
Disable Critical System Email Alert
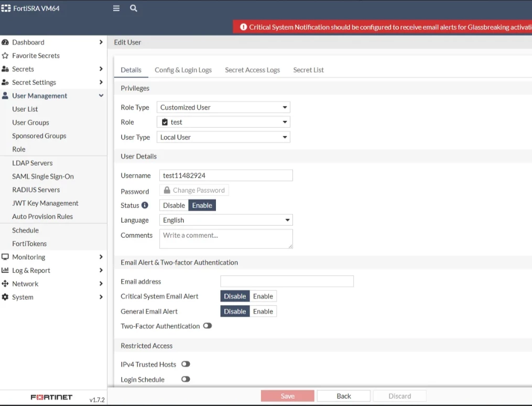[235, 296]
